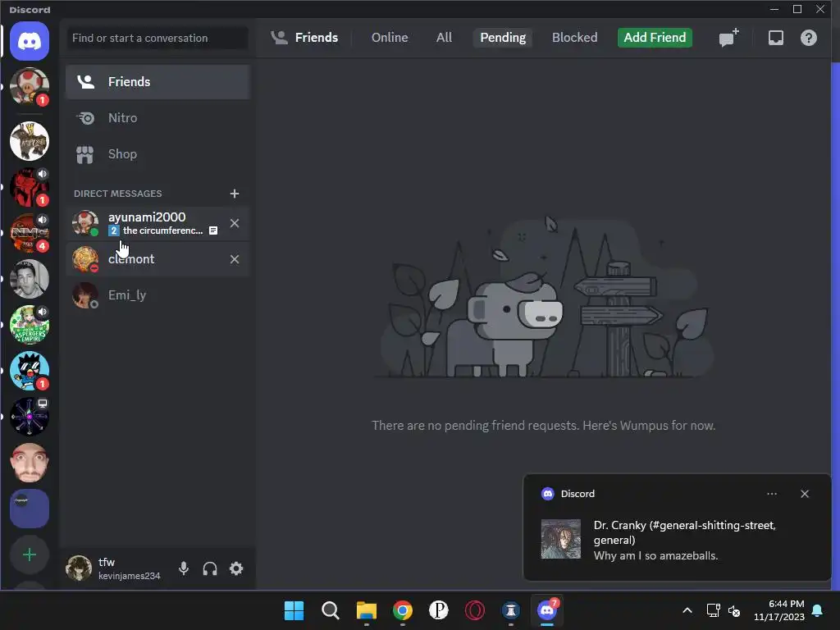The width and height of the screenshot is (840, 630).
Task: Open Google Chrome from taskbar
Action: tap(403, 610)
